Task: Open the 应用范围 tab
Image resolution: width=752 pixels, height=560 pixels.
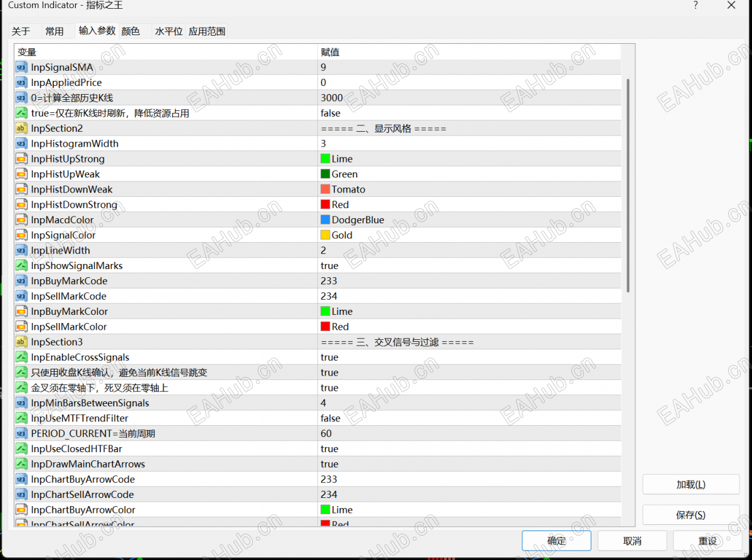Action: [207, 31]
